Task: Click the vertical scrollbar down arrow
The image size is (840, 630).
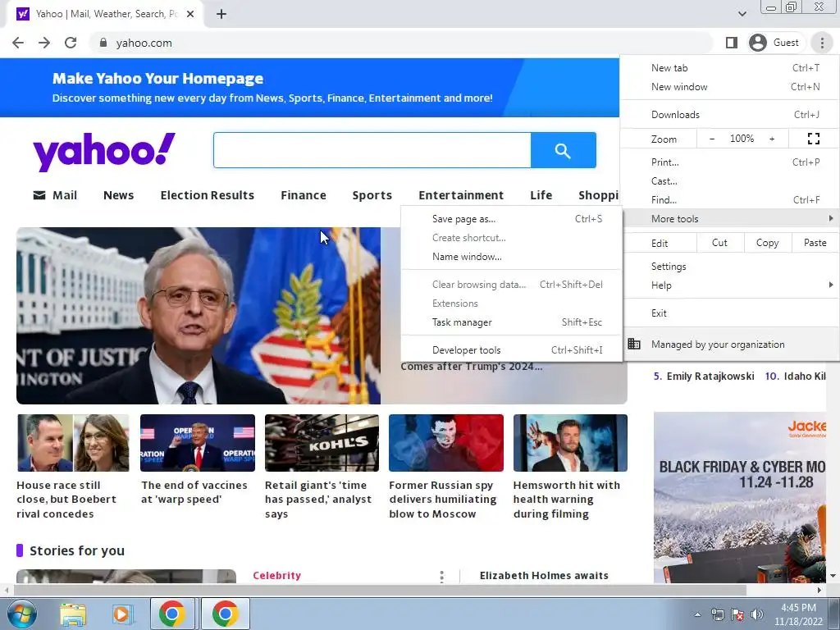Action: click(x=833, y=576)
